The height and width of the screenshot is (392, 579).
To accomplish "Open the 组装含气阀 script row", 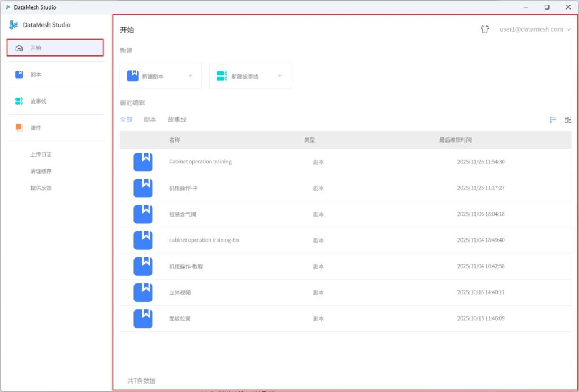I will (183, 214).
